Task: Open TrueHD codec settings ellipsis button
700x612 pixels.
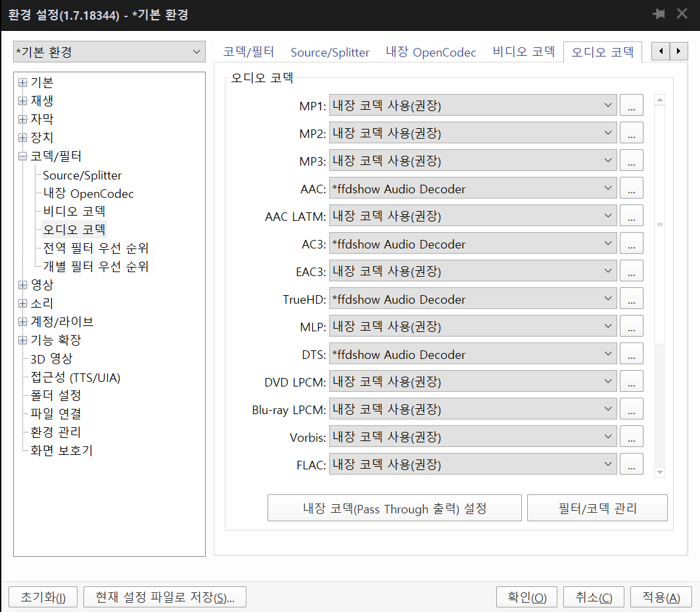Action: pyautogui.click(x=632, y=298)
